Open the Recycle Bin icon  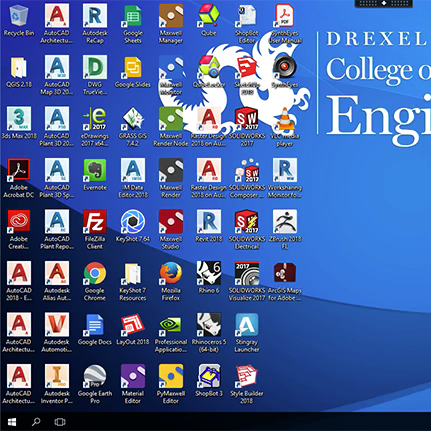point(19,16)
